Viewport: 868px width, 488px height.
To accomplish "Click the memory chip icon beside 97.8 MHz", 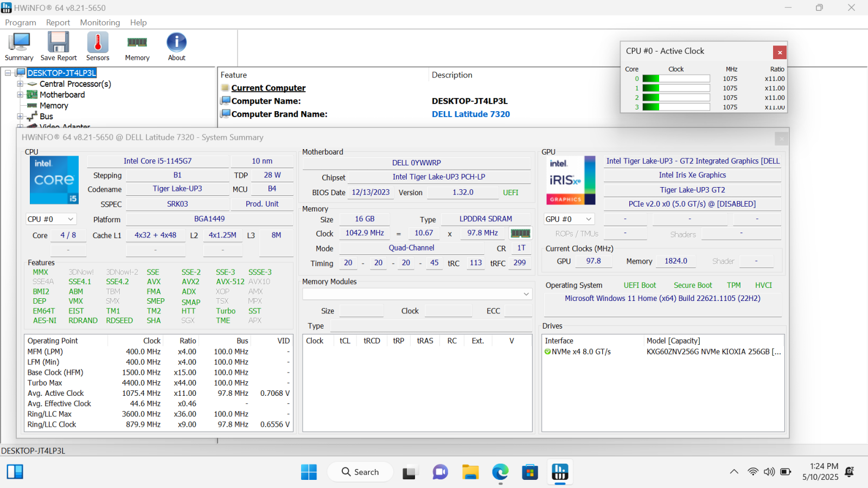I will pyautogui.click(x=520, y=233).
